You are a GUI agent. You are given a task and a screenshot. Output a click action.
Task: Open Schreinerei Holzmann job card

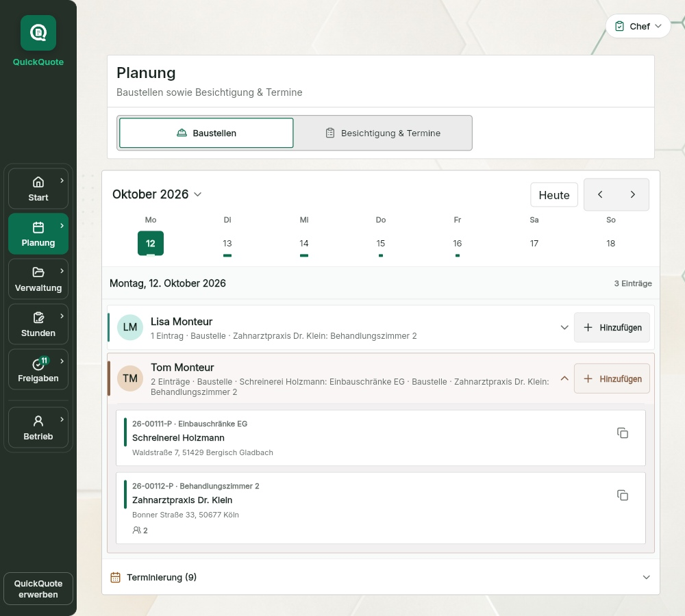coord(380,438)
